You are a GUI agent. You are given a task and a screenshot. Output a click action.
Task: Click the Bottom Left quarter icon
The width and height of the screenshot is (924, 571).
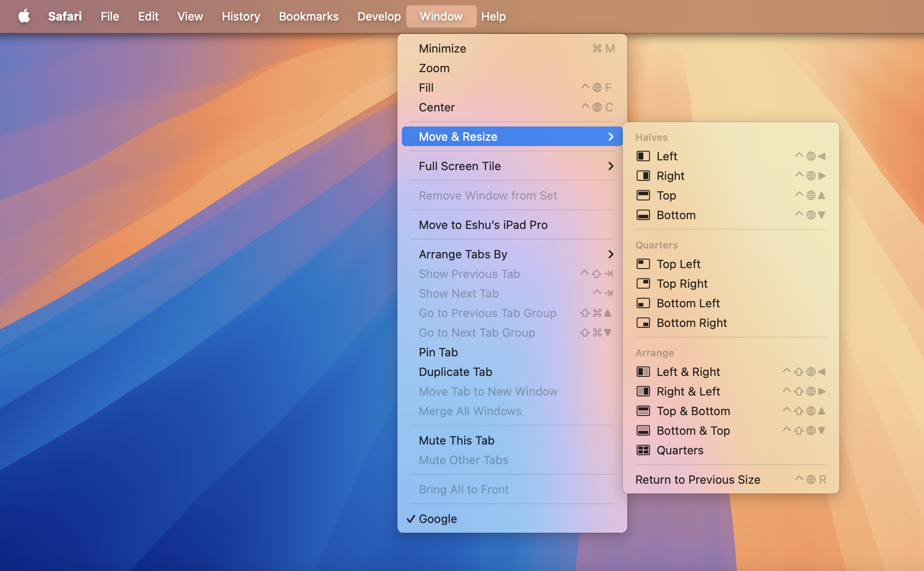(x=643, y=303)
